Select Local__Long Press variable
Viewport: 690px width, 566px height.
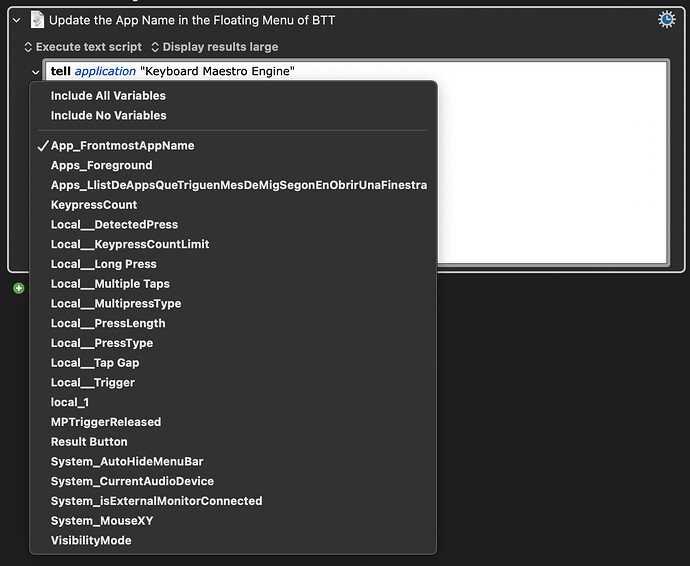[233, 264]
